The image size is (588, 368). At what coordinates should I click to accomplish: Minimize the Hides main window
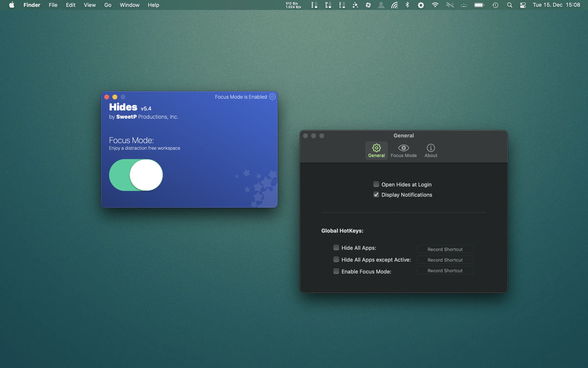click(115, 97)
